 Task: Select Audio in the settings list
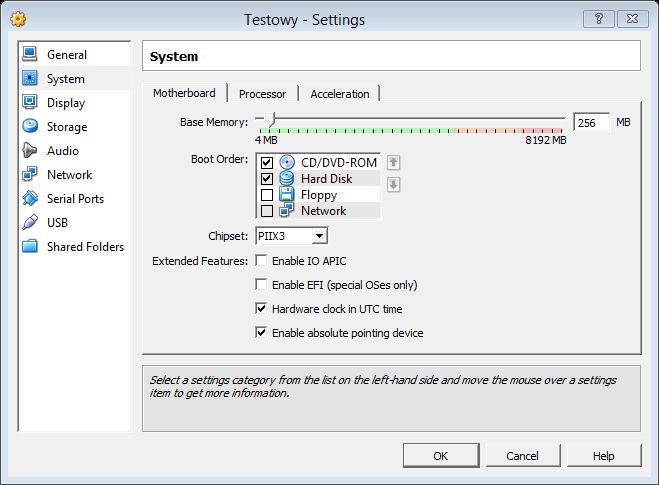pyautogui.click(x=74, y=150)
